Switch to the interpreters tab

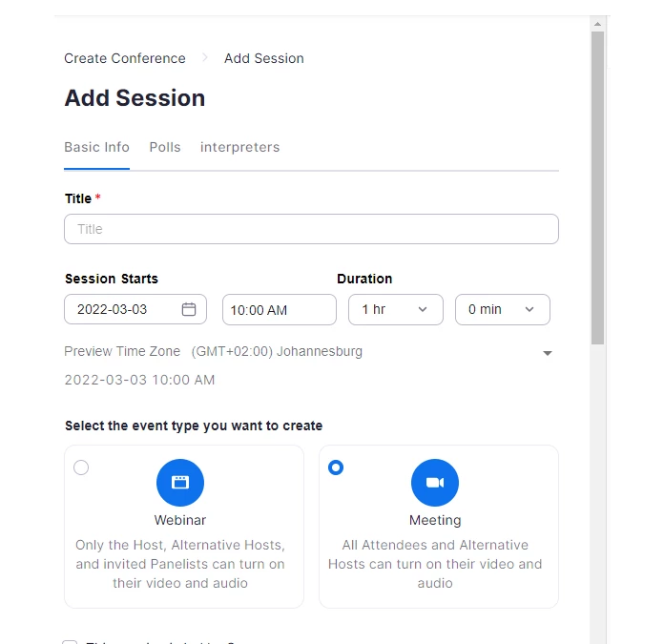coord(239,147)
